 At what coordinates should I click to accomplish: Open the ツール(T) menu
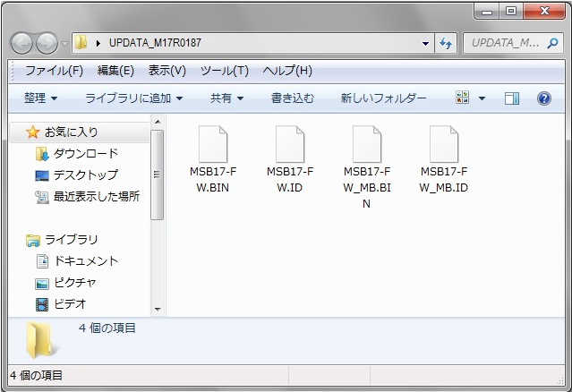pyautogui.click(x=224, y=71)
